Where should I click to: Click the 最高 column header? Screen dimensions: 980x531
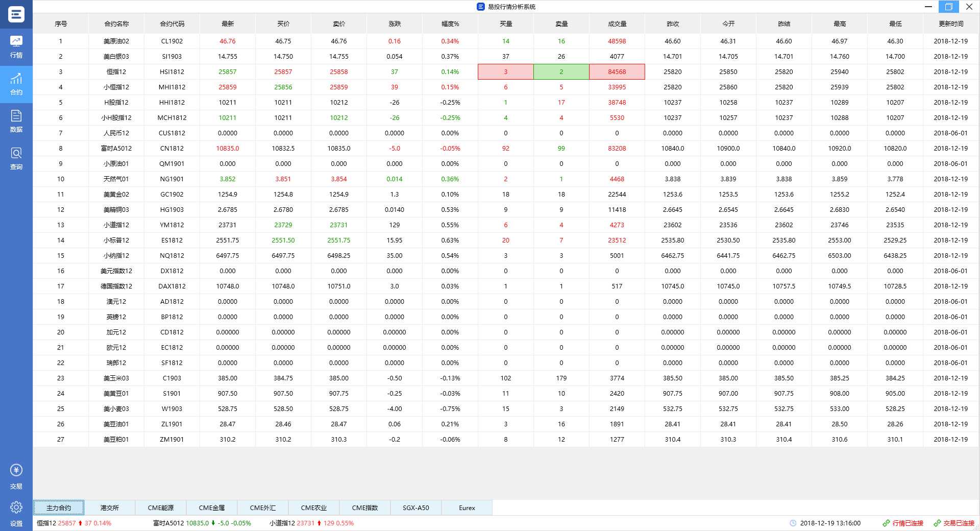point(840,23)
